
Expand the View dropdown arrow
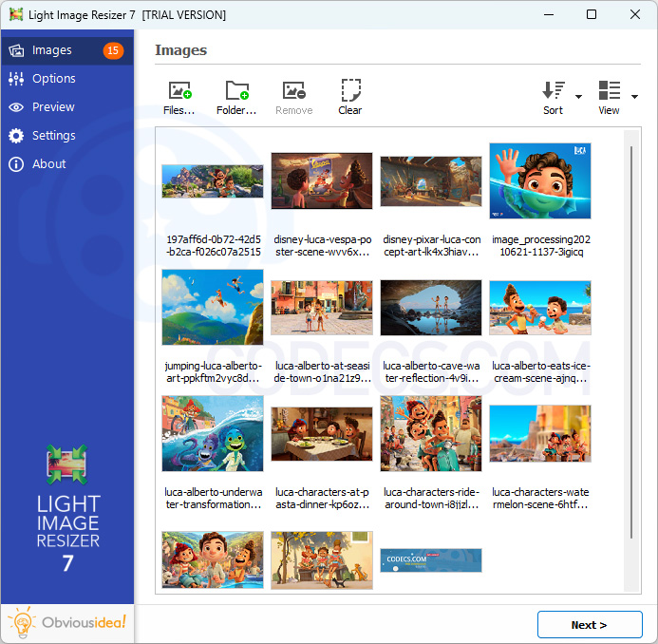(x=634, y=97)
